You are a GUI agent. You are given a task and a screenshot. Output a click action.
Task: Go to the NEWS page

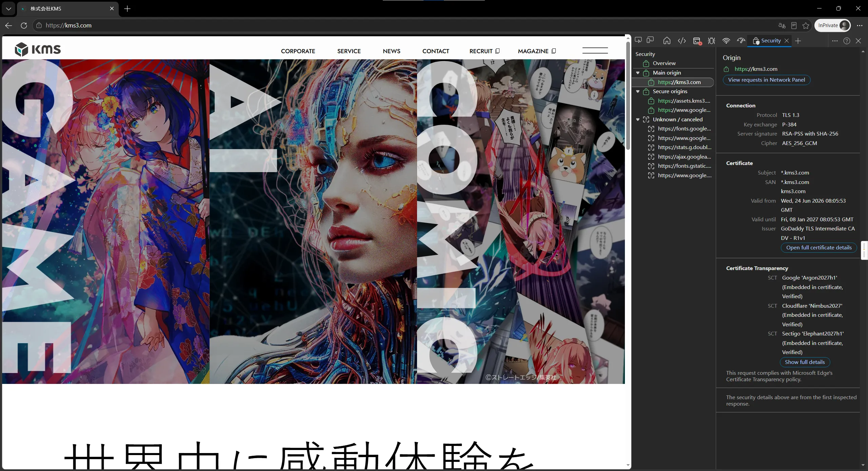(x=392, y=51)
